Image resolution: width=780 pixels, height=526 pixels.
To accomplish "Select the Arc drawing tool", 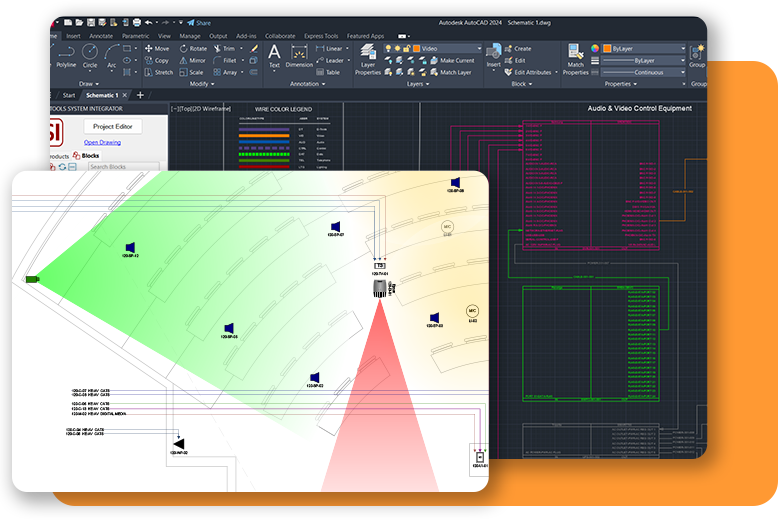I will 112,53.
